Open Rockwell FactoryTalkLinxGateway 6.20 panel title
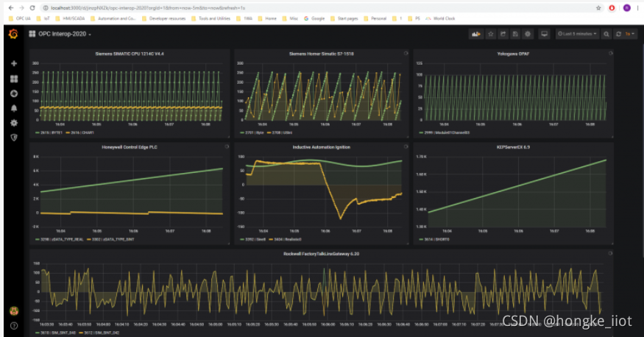This screenshot has width=644, height=337. [x=321, y=254]
